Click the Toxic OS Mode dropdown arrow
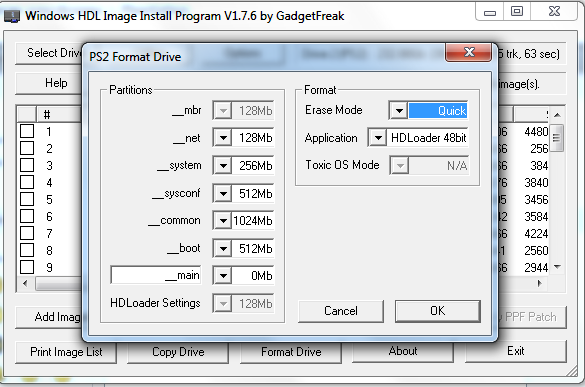 coord(400,165)
